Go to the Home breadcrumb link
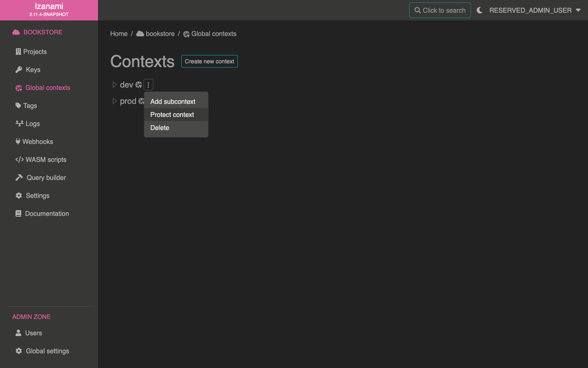This screenshot has height=368, width=588. 119,34
